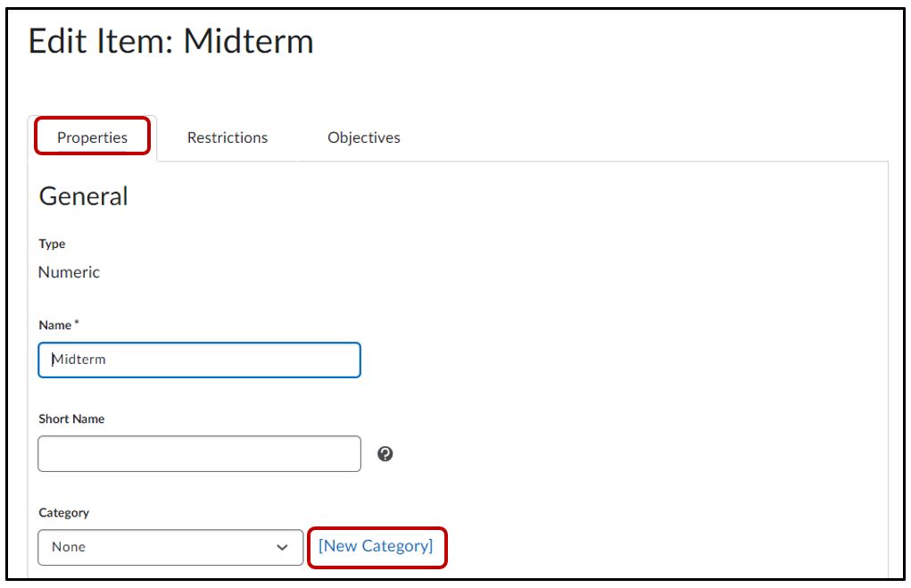Open the Category dropdown set to None

tap(170, 547)
